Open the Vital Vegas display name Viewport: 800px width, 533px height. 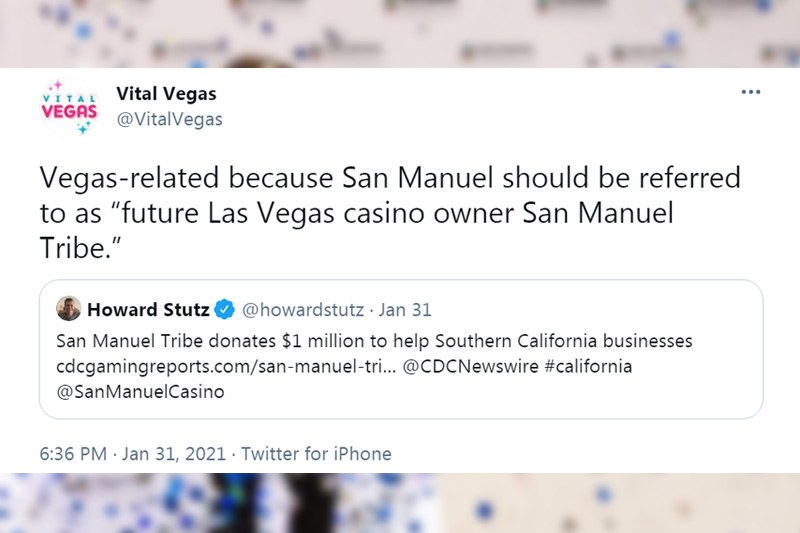[166, 94]
